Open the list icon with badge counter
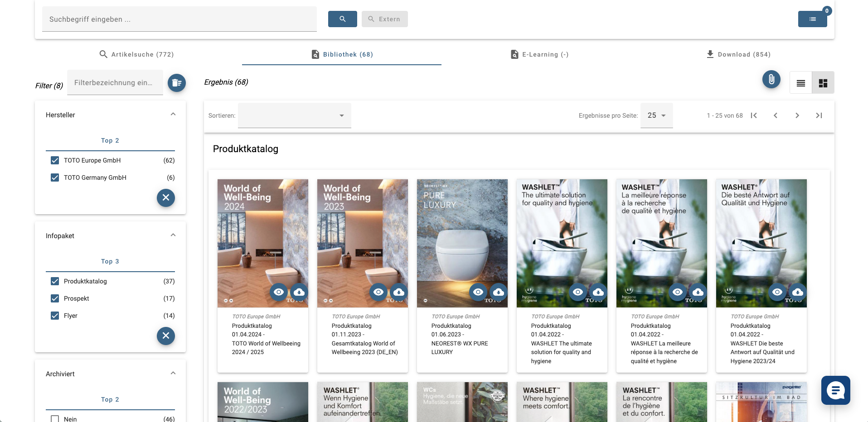 pyautogui.click(x=812, y=19)
